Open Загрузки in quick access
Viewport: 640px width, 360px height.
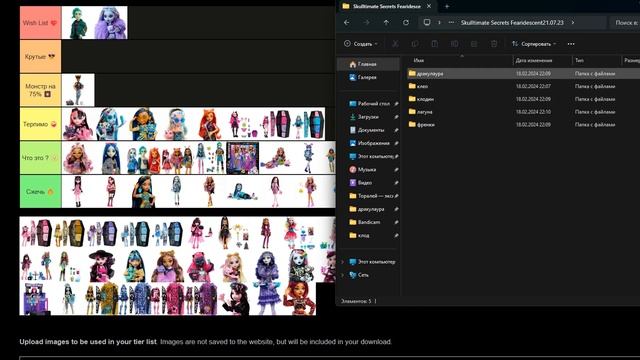point(368,117)
